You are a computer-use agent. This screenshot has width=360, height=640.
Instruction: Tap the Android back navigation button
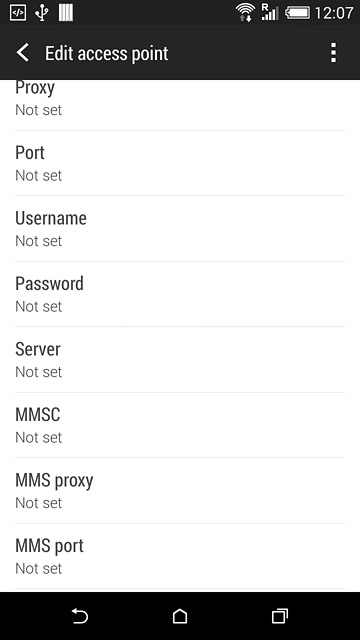[80, 616]
